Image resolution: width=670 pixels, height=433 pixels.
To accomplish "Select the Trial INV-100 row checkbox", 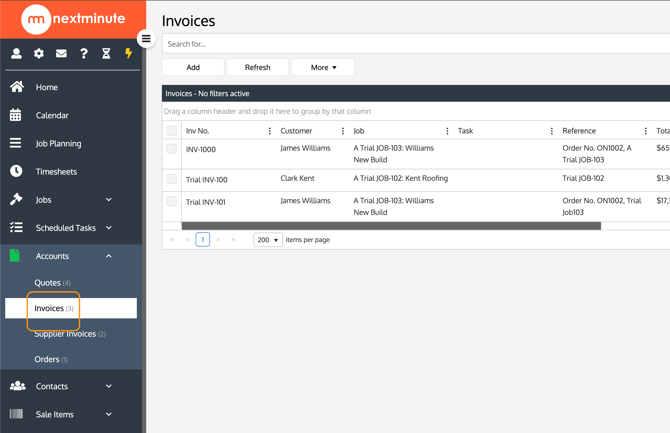I will (172, 179).
